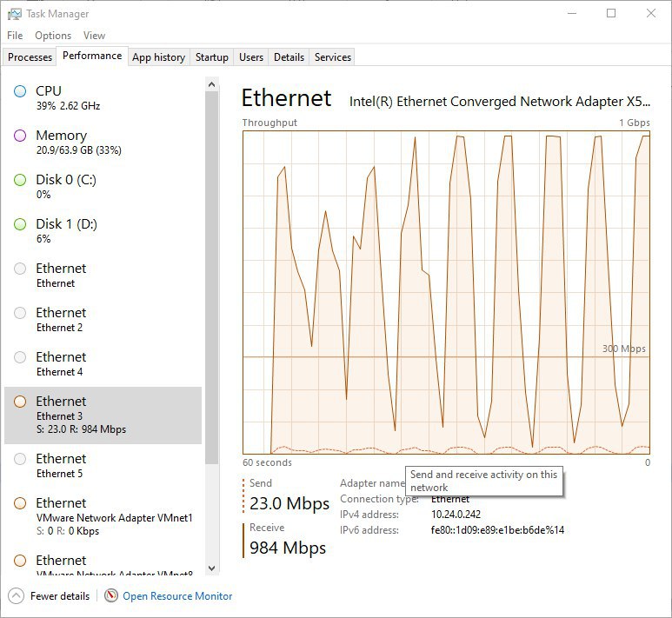
Task: Click the Ethernet 5 circle icon
Action: 20,459
